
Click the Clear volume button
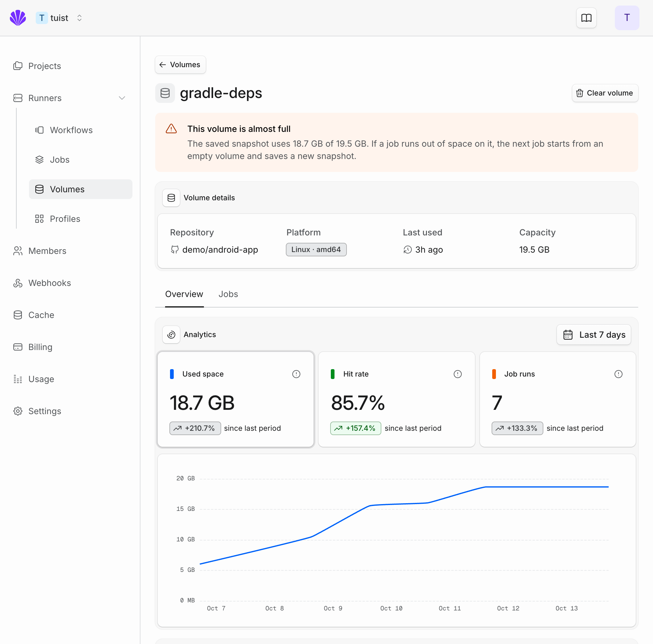[605, 93]
